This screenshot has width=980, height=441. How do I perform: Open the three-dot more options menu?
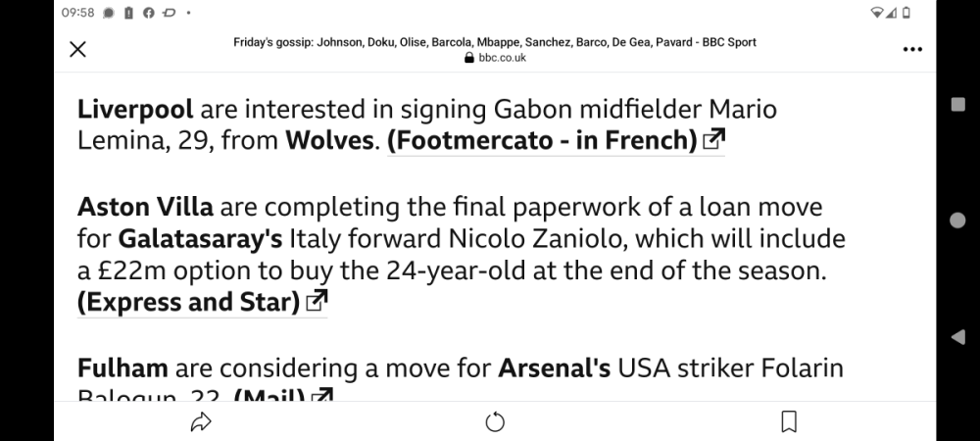click(x=911, y=50)
